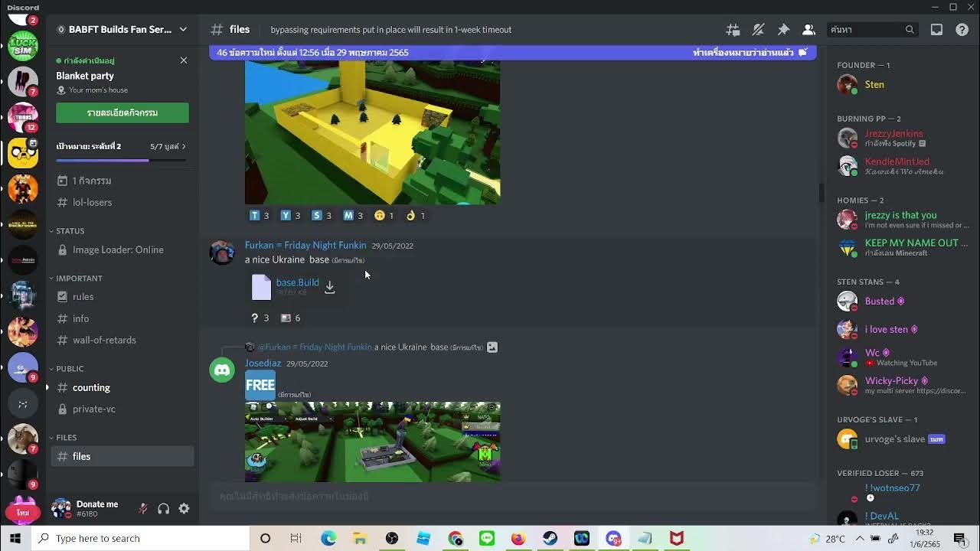Open Josediaz's game screenshot image
Screen dimensions: 980x551
pyautogui.click(x=372, y=442)
